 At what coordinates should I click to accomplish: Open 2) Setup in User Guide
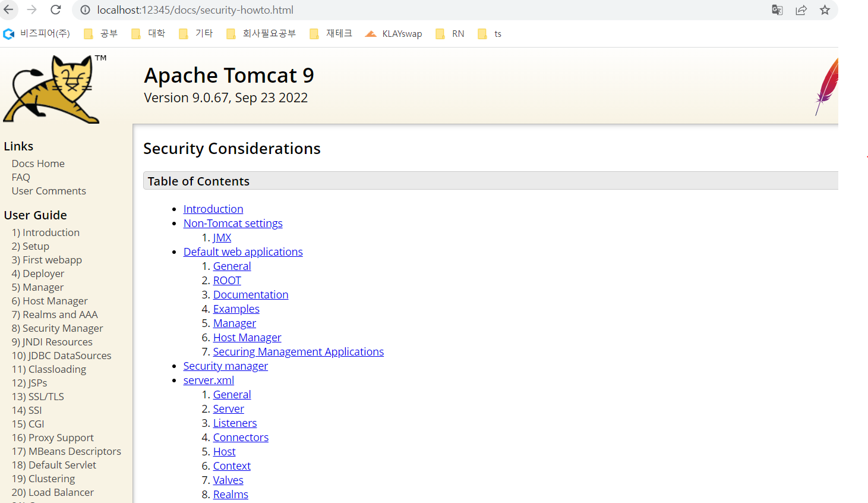pos(30,246)
